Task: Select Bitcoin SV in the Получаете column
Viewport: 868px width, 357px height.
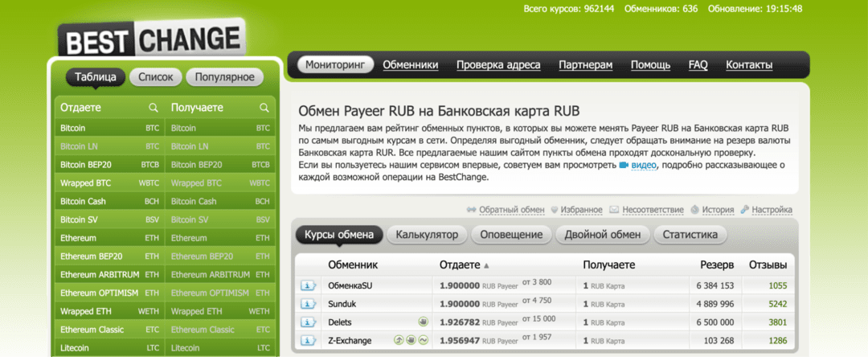Action: click(220, 220)
